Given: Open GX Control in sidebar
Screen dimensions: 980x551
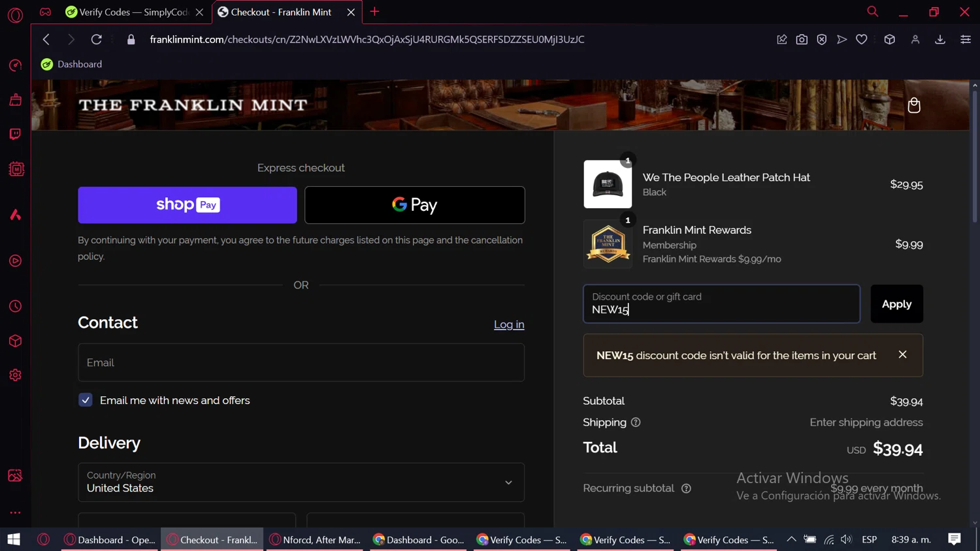Looking at the screenshot, I should click(x=15, y=65).
